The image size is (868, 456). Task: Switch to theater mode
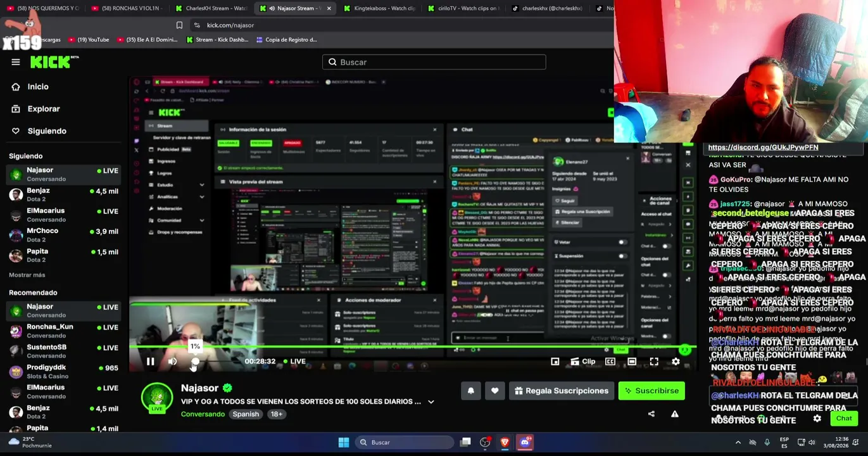[x=632, y=362]
